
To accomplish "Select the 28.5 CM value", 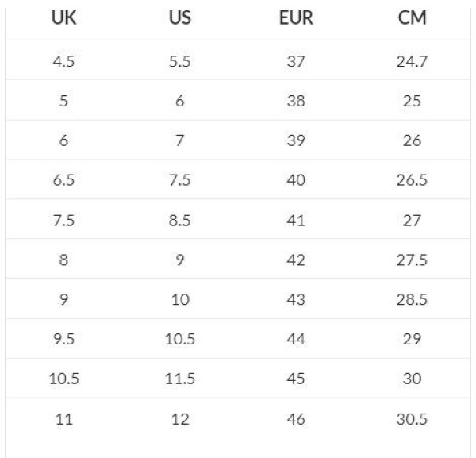I will click(413, 299).
